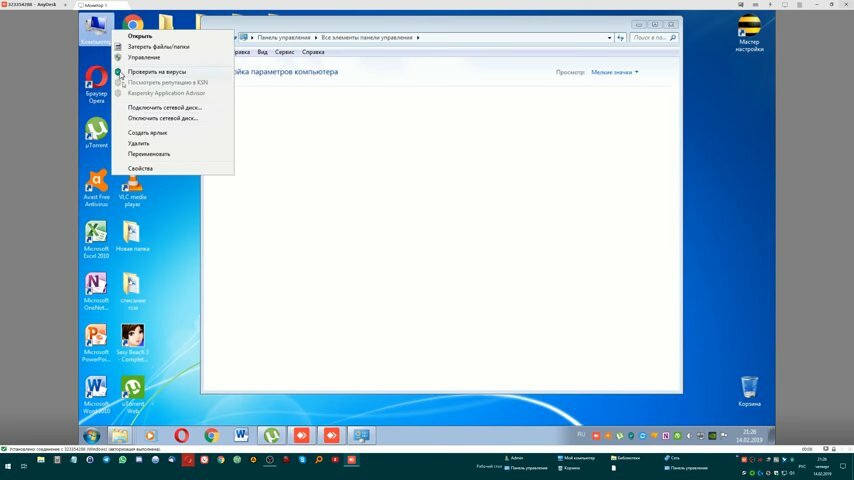The image size is (854, 480).
Task: Open uTorrent Web desktop shortcut
Action: coord(132,395)
